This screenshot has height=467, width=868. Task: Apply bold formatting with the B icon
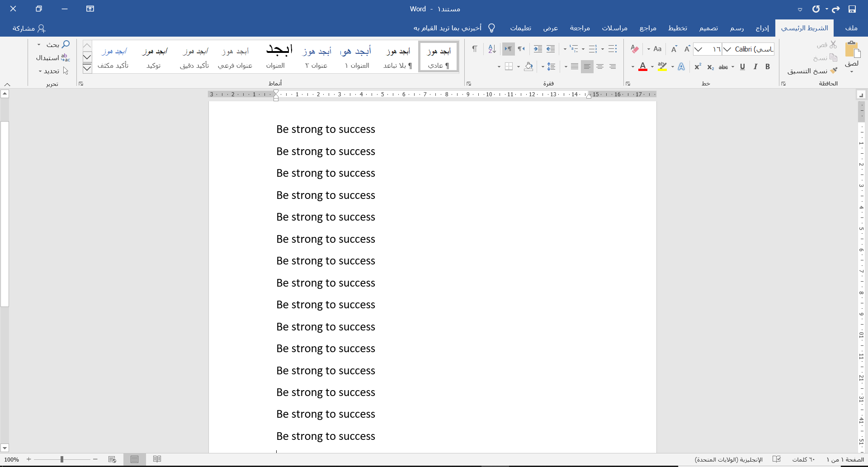[768, 67]
